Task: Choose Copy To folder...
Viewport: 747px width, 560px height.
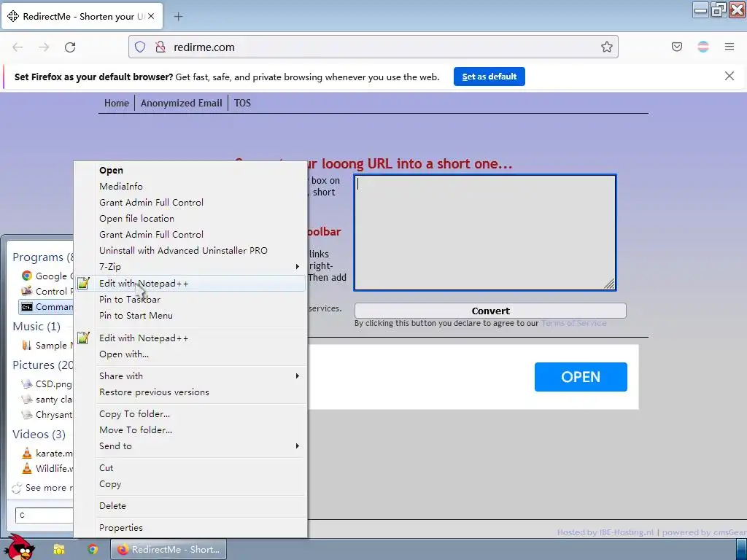Action: (134, 414)
